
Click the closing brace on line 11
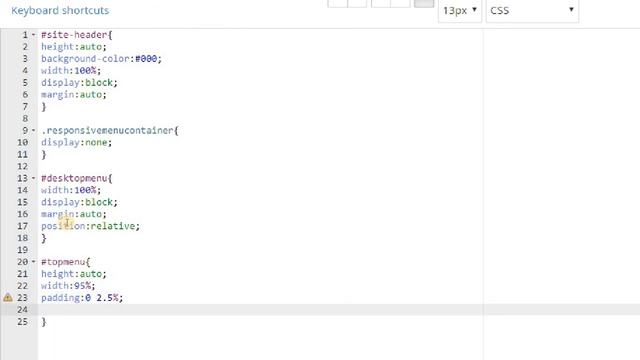pyautogui.click(x=44, y=155)
